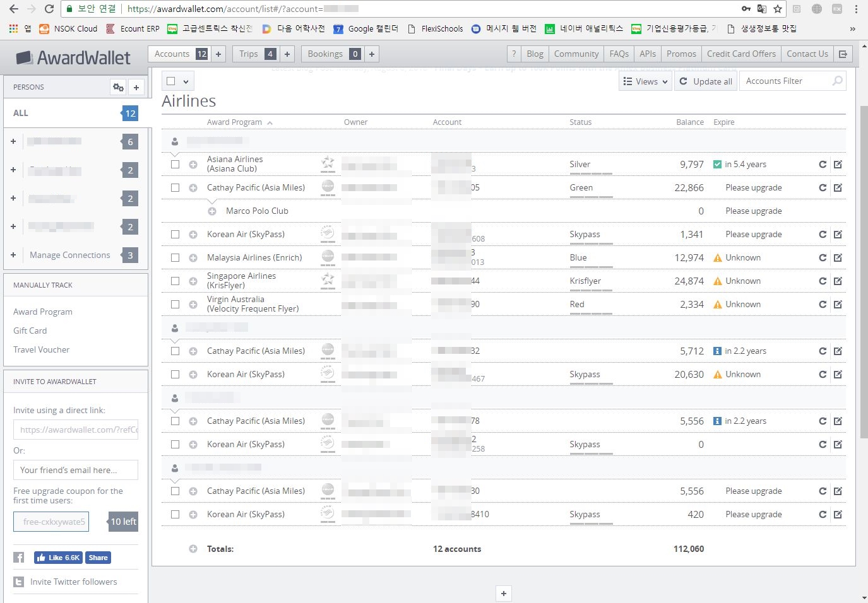Open the Contact Us link
This screenshot has height=603, width=868.
(x=807, y=54)
